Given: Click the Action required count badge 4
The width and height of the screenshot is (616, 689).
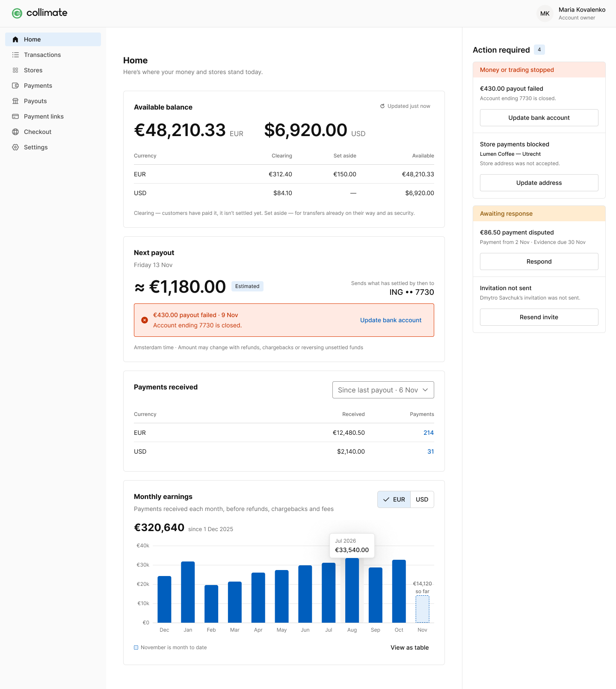Looking at the screenshot, I should 539,50.
